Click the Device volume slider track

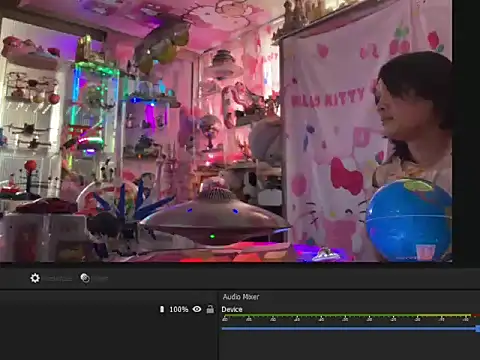pyautogui.click(x=350, y=329)
